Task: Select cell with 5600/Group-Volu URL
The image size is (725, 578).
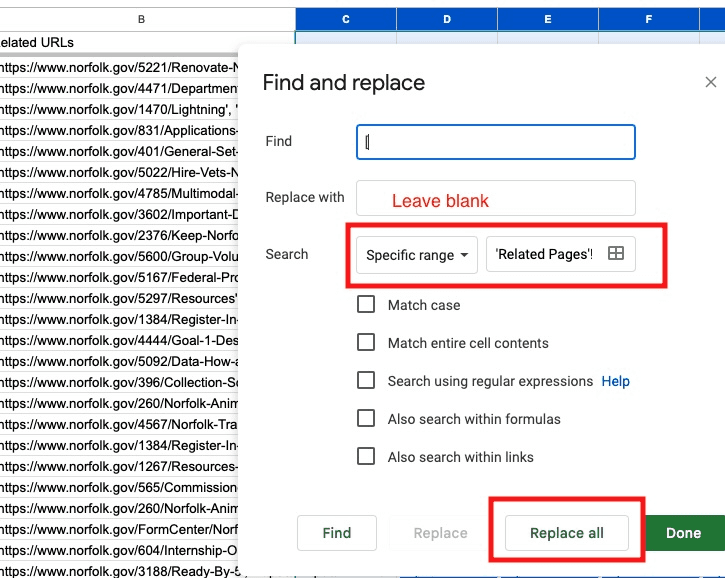Action: [x=119, y=257]
